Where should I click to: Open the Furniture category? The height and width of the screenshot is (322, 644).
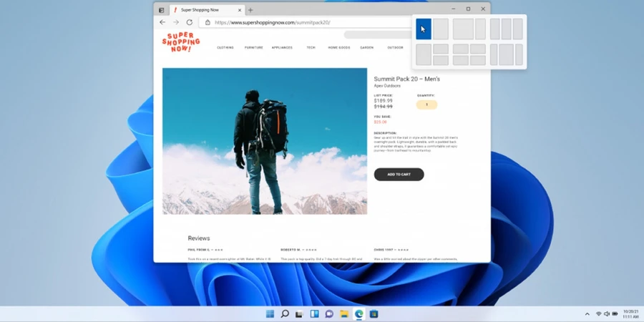[253, 48]
